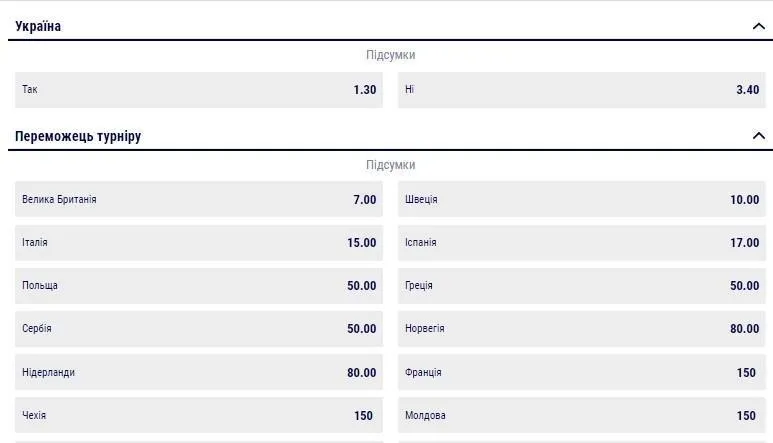Click Підсумки label under Переможець турніру
This screenshot has height=443, width=773.
pyautogui.click(x=390, y=165)
